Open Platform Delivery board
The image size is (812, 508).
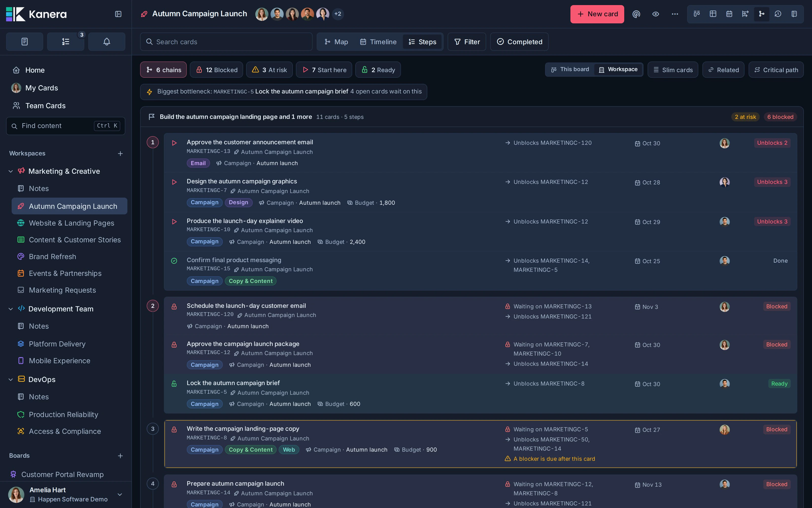(x=70, y=344)
